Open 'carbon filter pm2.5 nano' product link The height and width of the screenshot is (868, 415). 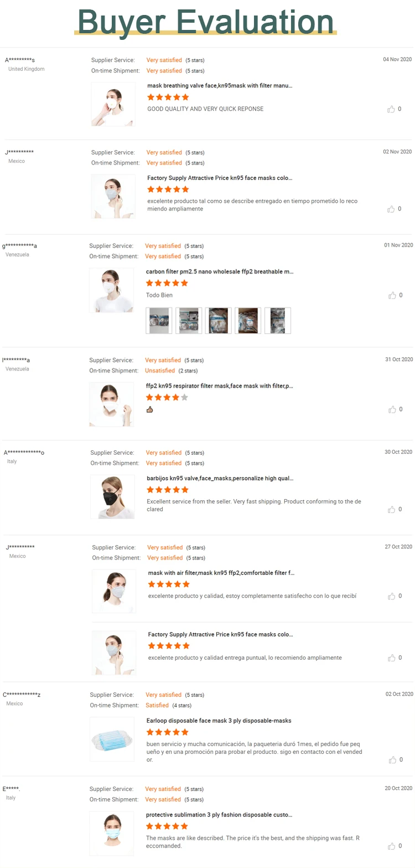[220, 272]
